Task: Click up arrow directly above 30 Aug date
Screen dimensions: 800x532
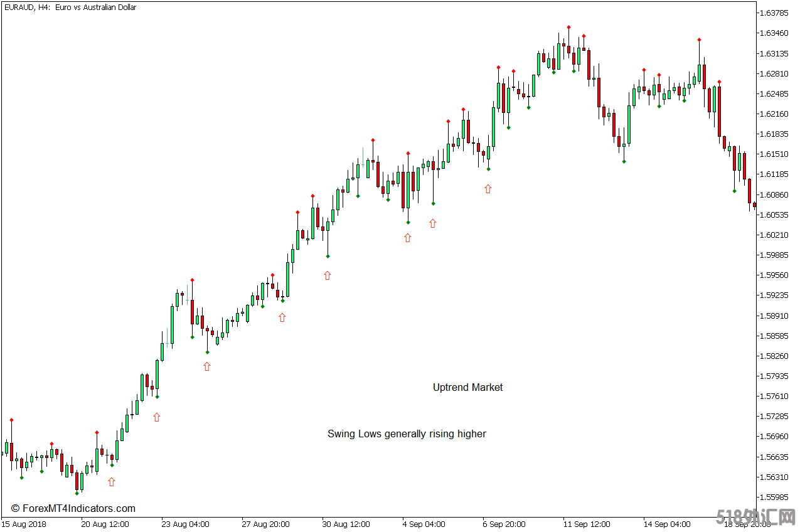Action: pyautogui.click(x=327, y=275)
